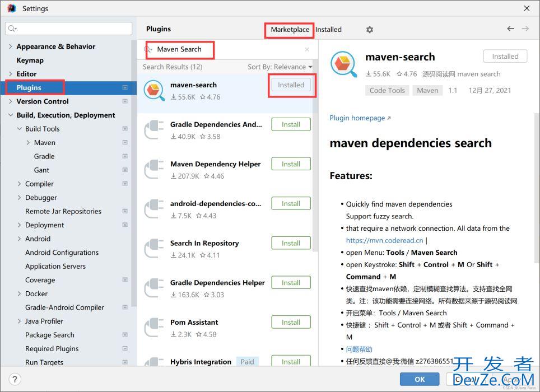Go forward with the right arrow
The image size is (540, 392).
click(525, 29)
